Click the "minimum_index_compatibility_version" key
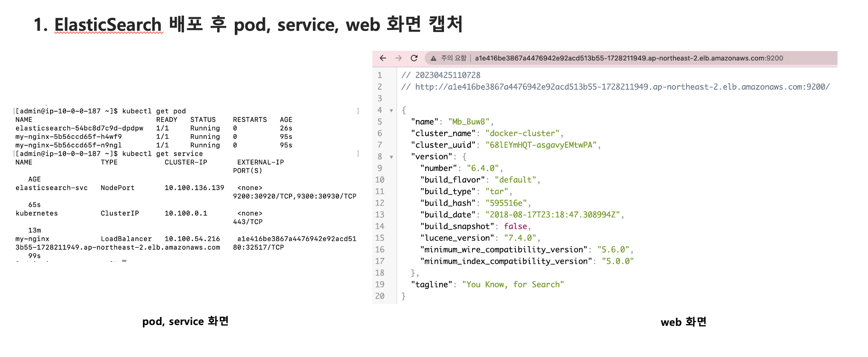Image resolution: width=868 pixels, height=357 pixels. [506, 261]
